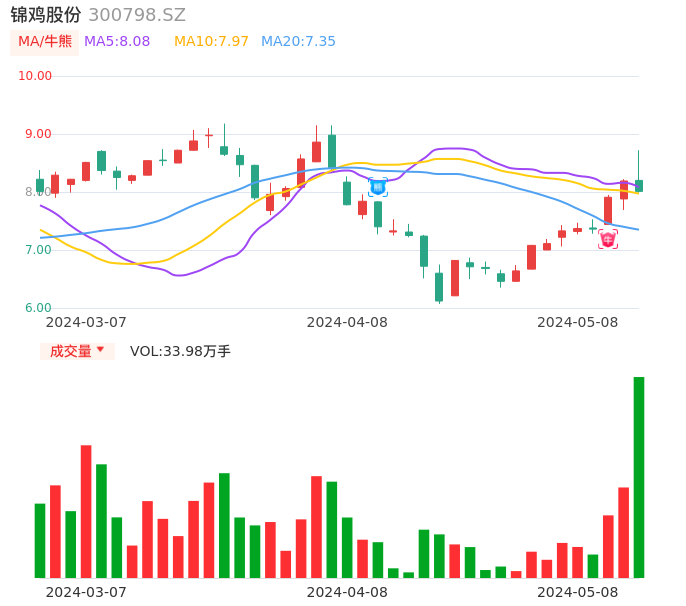Screen dimensions: 686x606
Task: Click the 2024-05-08 date label below the volume chart
Action: (x=577, y=591)
